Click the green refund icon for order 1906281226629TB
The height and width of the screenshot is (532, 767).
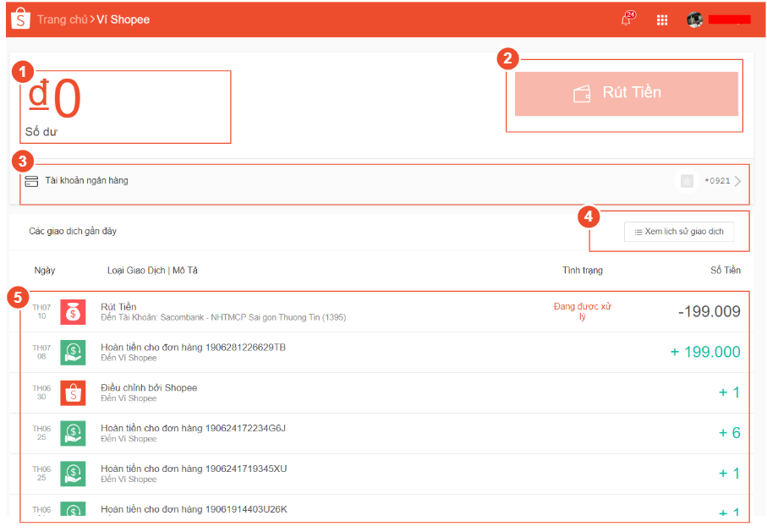pos(73,352)
